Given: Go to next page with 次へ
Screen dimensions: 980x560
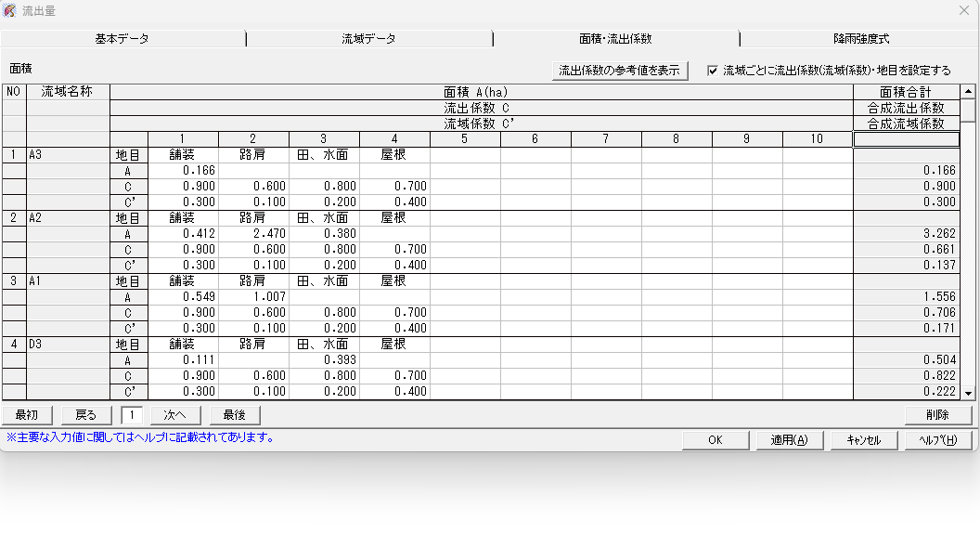Looking at the screenshot, I should (x=175, y=415).
